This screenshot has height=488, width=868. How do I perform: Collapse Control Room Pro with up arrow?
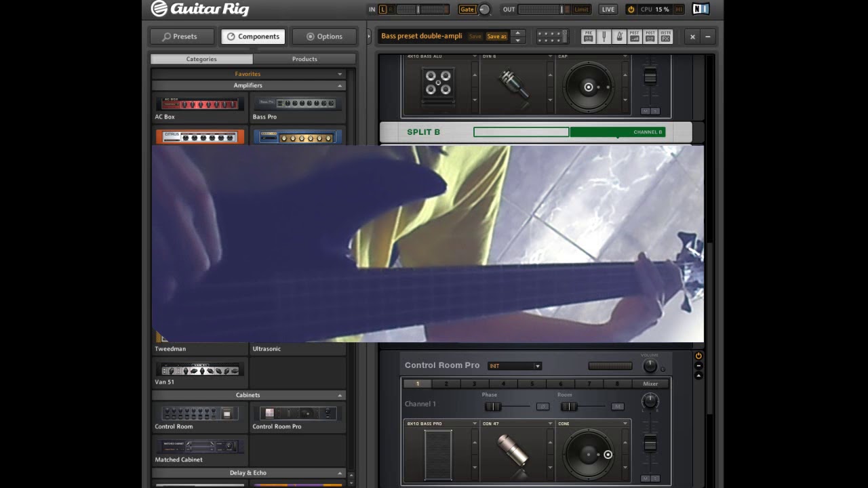698,375
